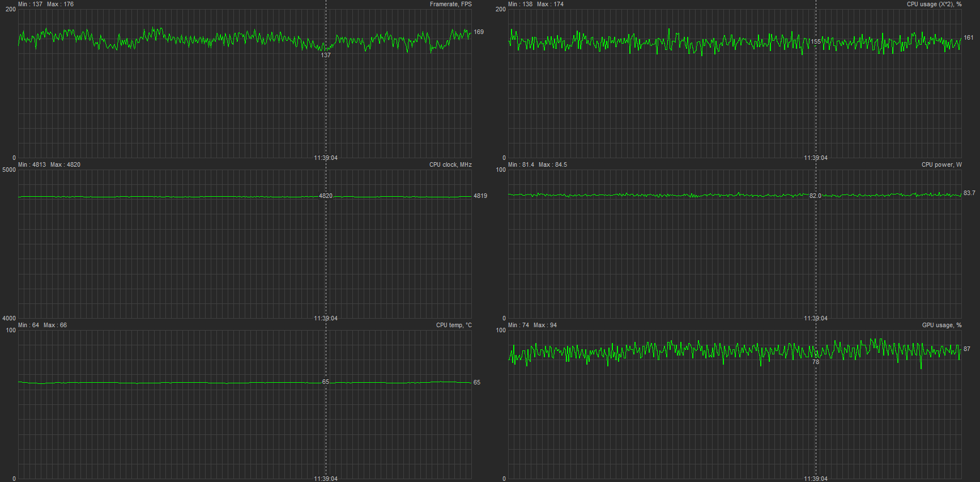Viewport: 980px width, 482px height.
Task: Click the 'CPU usage (X*2), %' graph title
Action: pyautogui.click(x=934, y=5)
